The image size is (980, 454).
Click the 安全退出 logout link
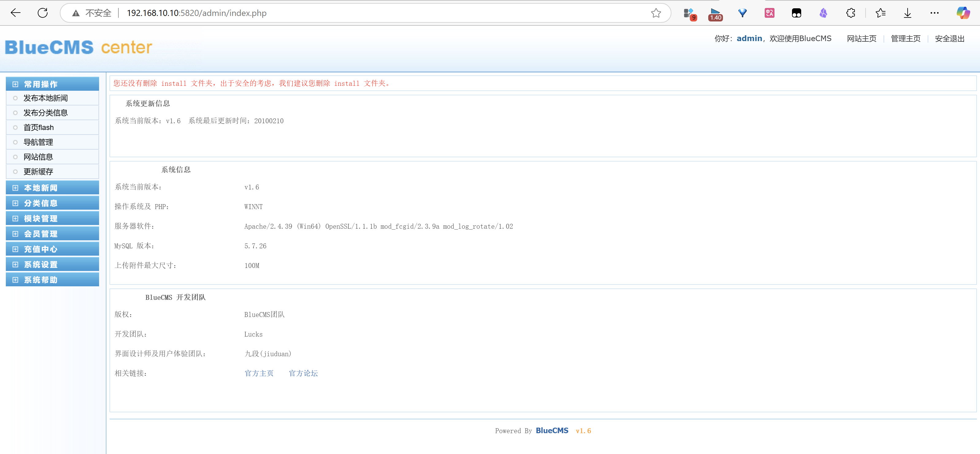950,38
